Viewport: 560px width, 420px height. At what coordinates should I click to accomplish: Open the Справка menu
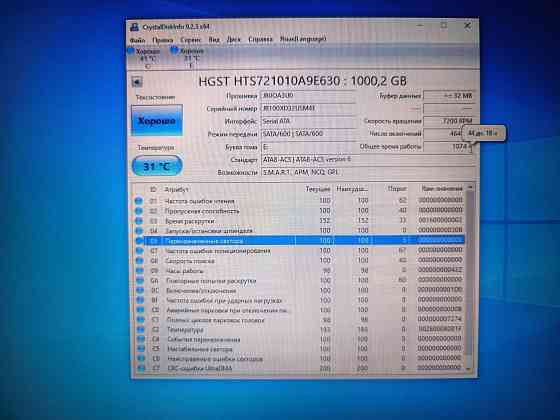coord(260,39)
